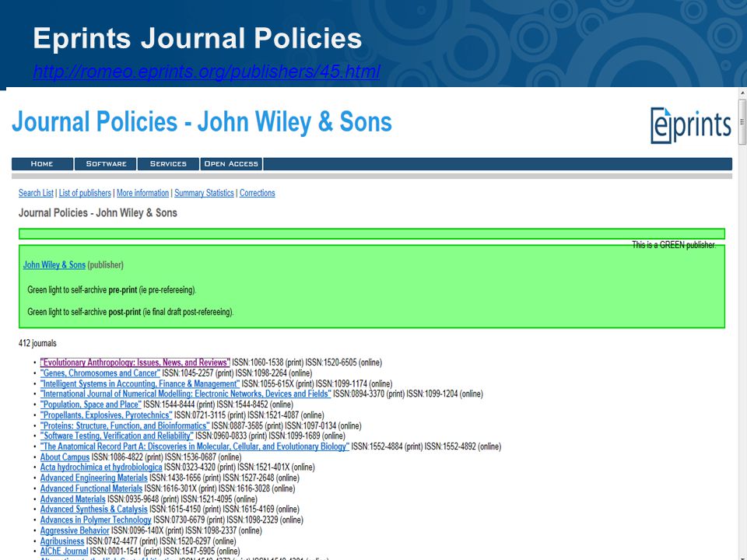This screenshot has height=560, width=747.
Task: Open Proteins: Structure, Function, Bioinformatics link
Action: click(124, 425)
